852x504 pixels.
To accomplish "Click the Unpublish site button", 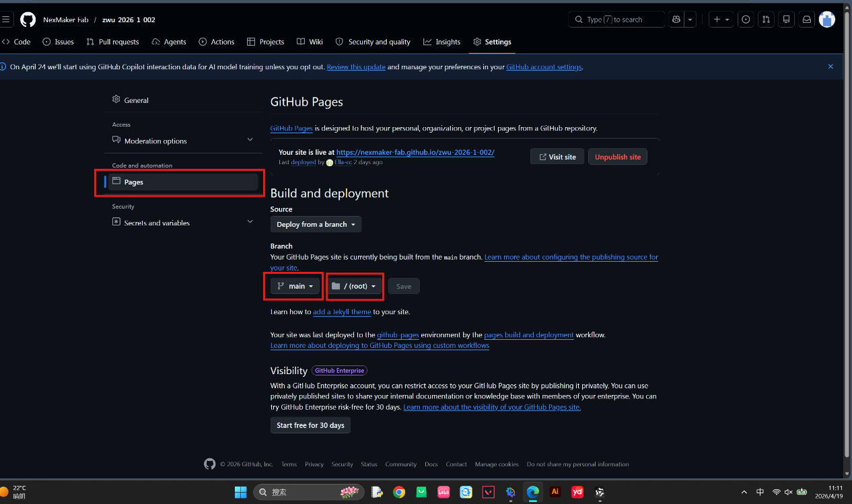I will tap(618, 157).
